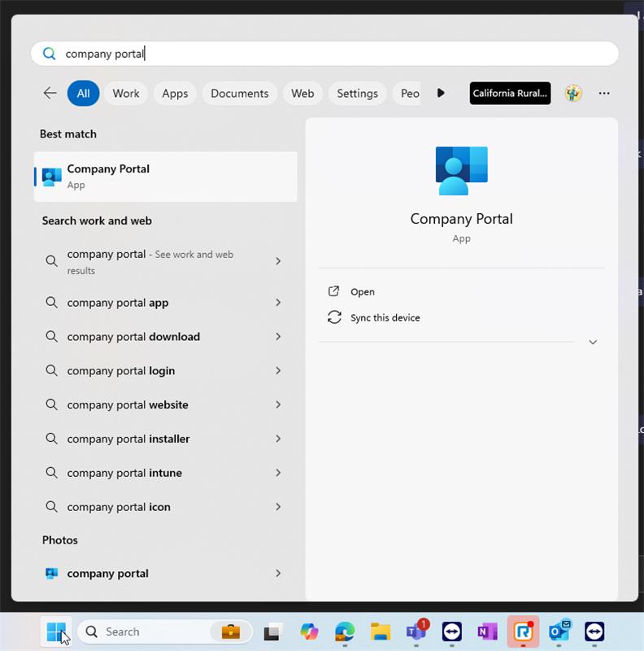Expand more actions chevron in details pane

(593, 342)
